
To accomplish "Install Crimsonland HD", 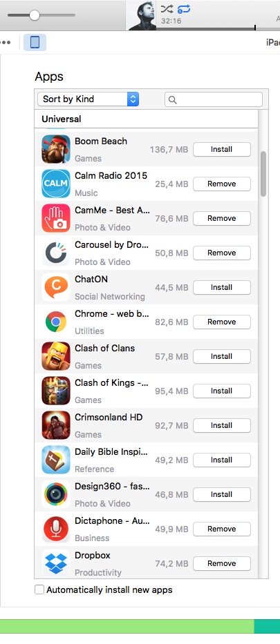I will (x=222, y=425).
